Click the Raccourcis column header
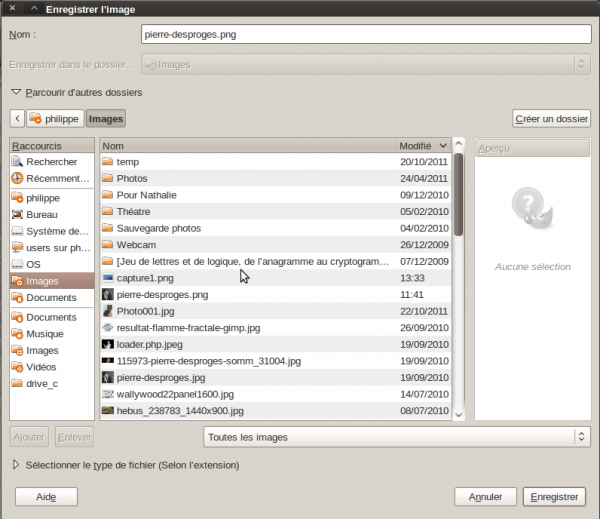Viewport: 600px width, 519px height. [x=52, y=146]
